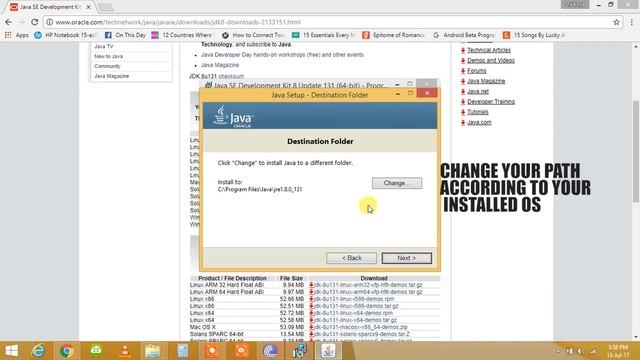Open the Developer Training link
640x360 pixels.
click(x=491, y=102)
